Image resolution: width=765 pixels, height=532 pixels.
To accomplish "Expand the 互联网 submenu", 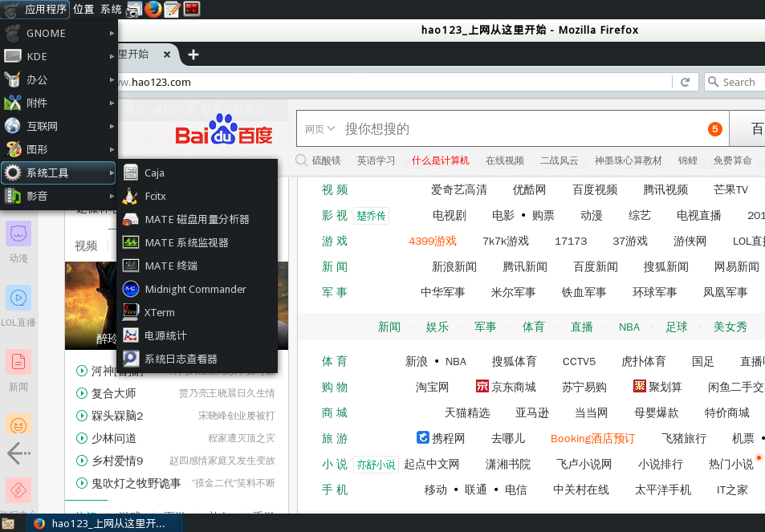I will 59,126.
